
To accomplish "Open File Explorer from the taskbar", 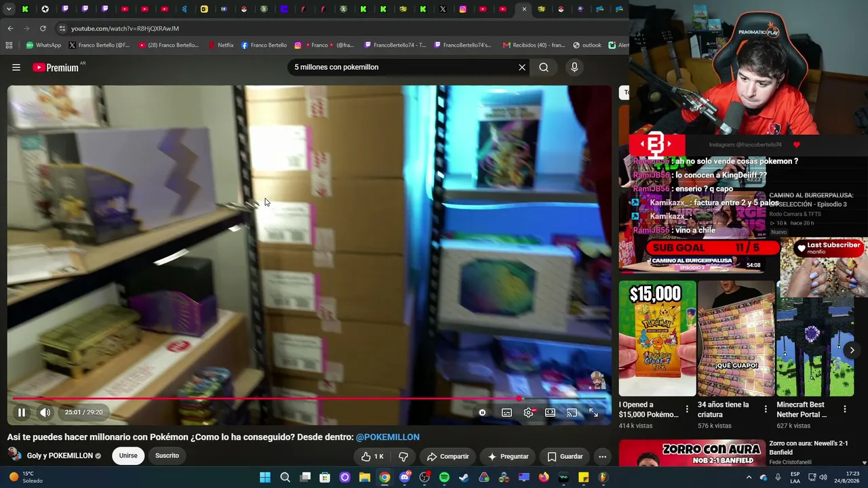I will coord(365,477).
